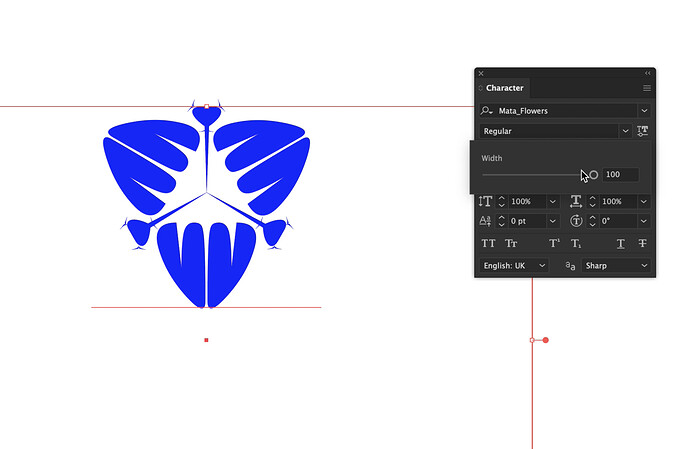Toggle Superscript formatting
Screen dimensions: 690x449
click(x=554, y=243)
